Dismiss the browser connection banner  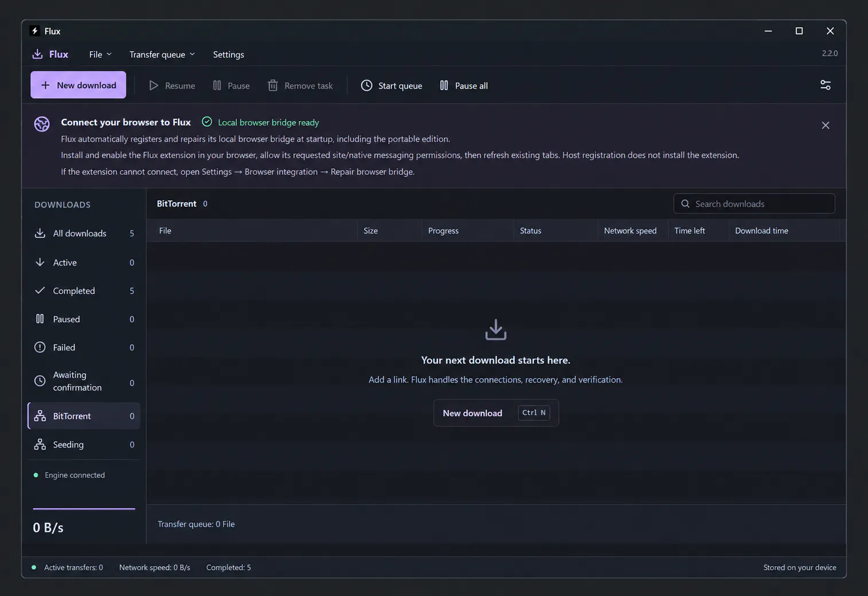pos(825,125)
